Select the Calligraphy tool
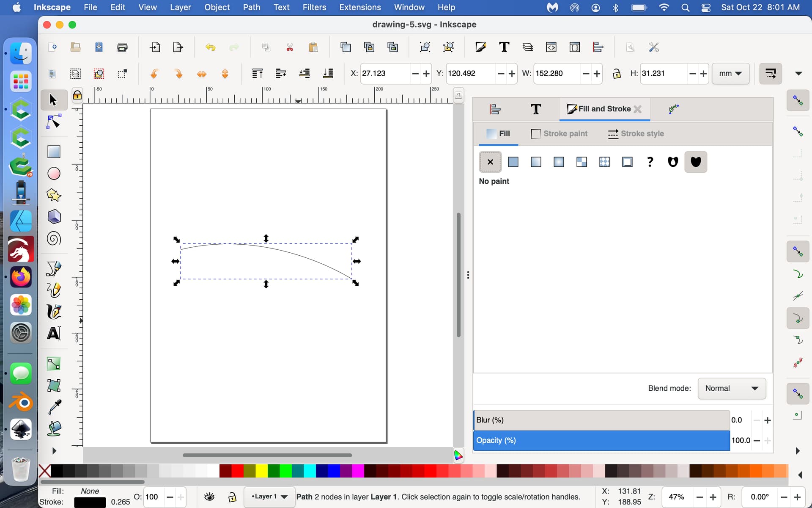This screenshot has height=508, width=812. tap(54, 312)
